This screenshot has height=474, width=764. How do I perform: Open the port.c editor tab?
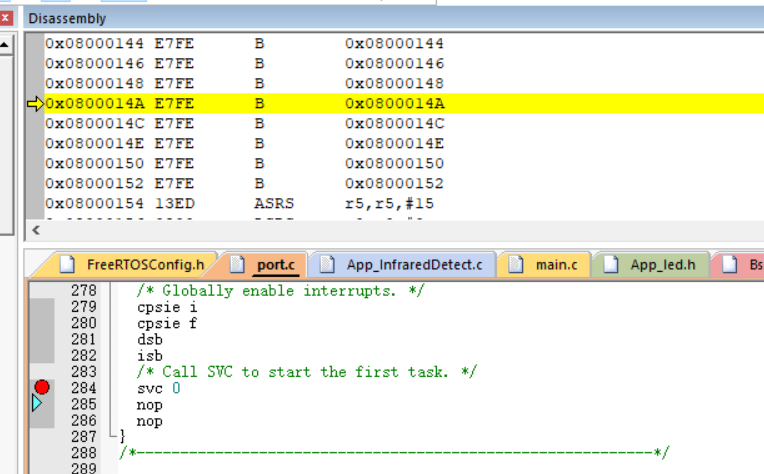[x=265, y=265]
